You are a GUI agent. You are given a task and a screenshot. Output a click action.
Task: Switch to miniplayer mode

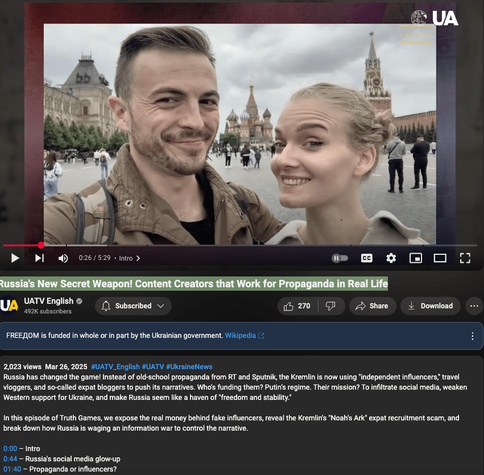pyautogui.click(x=416, y=258)
